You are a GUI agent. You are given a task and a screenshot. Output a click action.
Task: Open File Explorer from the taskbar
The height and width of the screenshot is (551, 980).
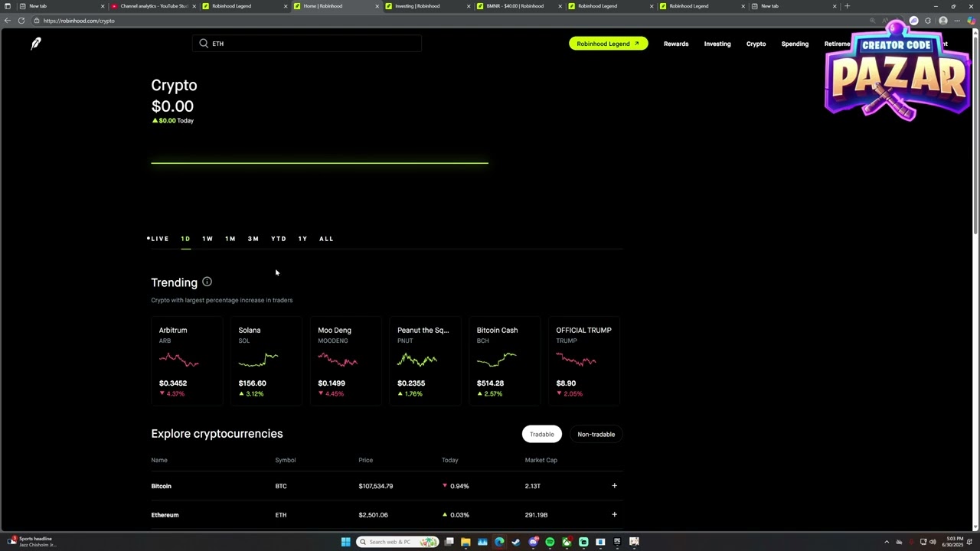[465, 542]
